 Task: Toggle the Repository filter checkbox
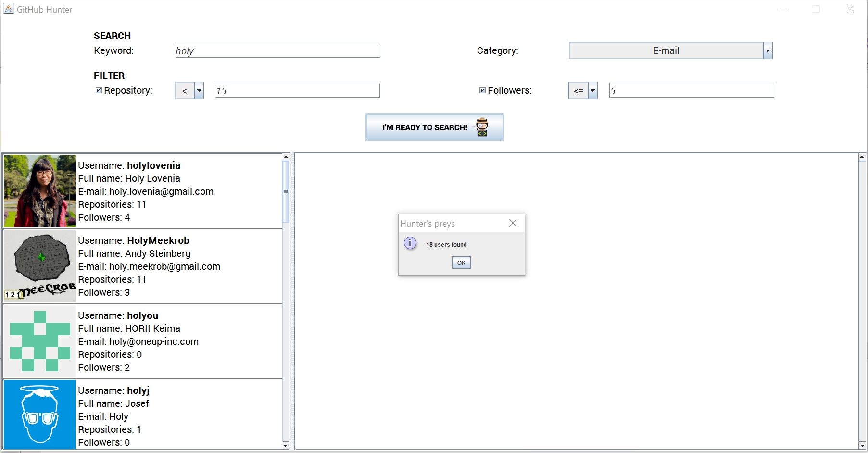point(99,90)
